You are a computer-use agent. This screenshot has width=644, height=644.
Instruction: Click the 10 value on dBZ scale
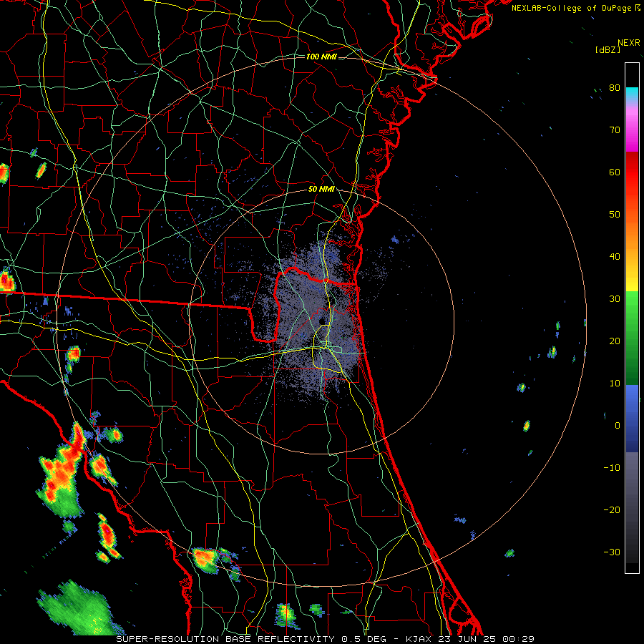point(615,384)
